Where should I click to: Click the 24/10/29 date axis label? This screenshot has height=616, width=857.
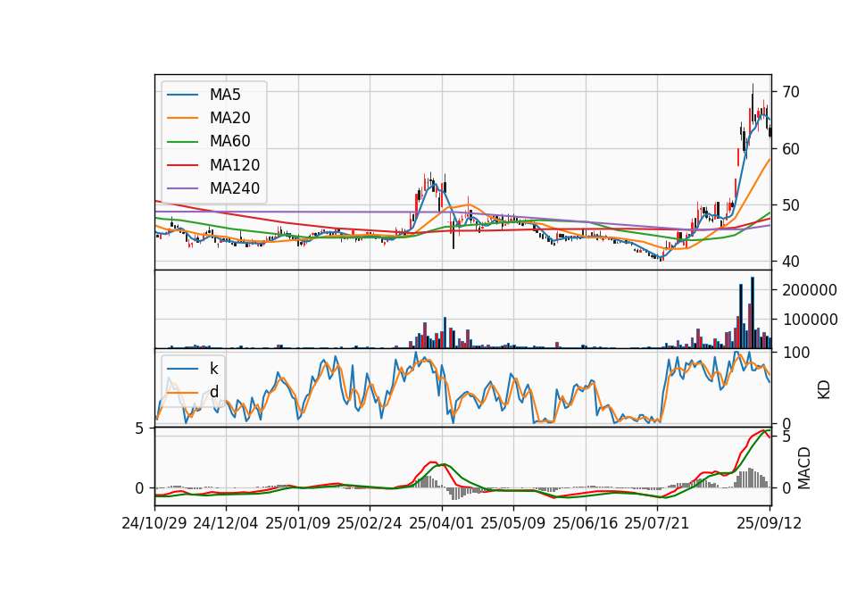(x=154, y=524)
